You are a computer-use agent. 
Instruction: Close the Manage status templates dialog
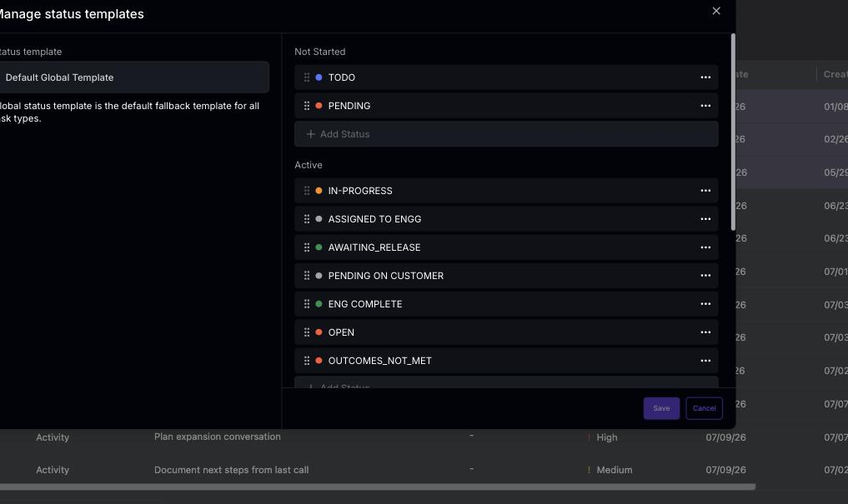pyautogui.click(x=716, y=11)
